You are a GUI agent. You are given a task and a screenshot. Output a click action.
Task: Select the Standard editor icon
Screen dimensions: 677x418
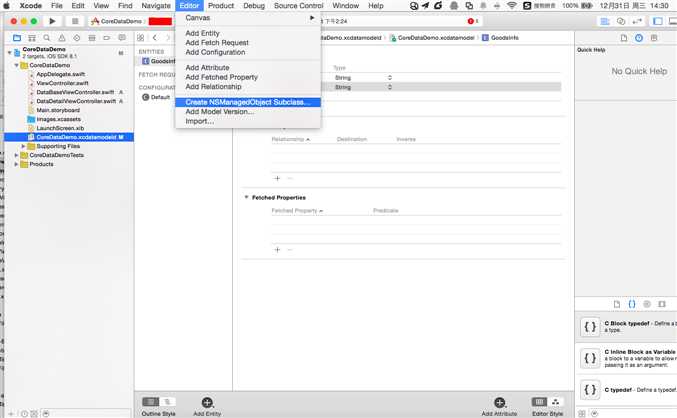click(605, 21)
